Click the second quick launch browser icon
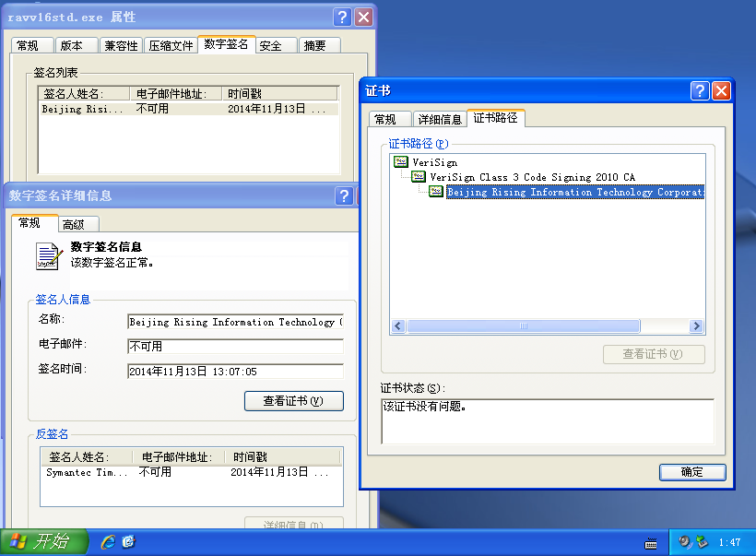Image resolution: width=756 pixels, height=556 pixels. (x=128, y=542)
